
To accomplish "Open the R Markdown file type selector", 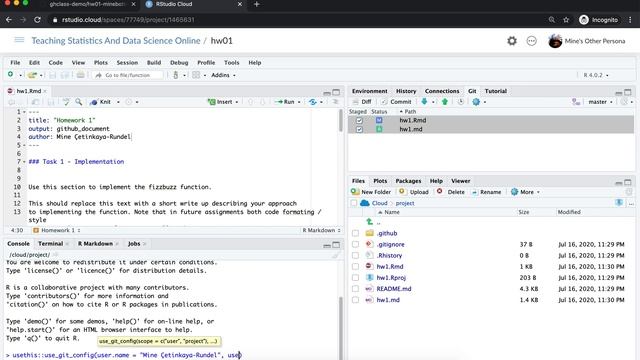I will point(321,230).
